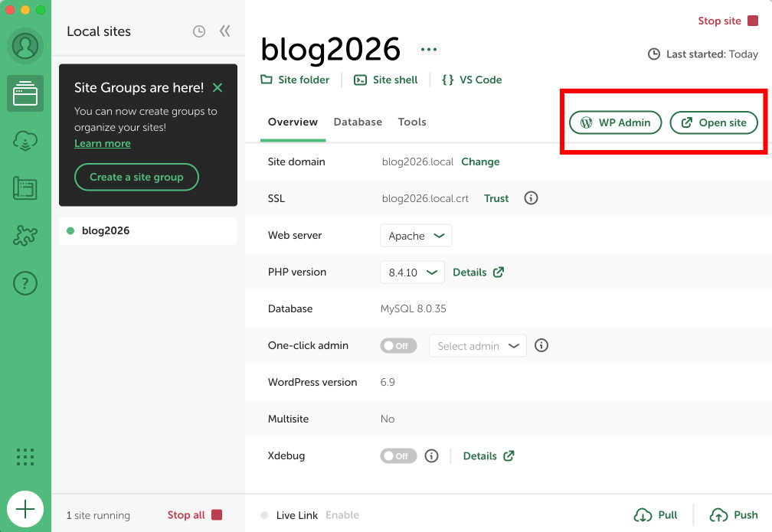Enable the Xdebug toggle switch
This screenshot has height=532, width=772.
(x=398, y=456)
